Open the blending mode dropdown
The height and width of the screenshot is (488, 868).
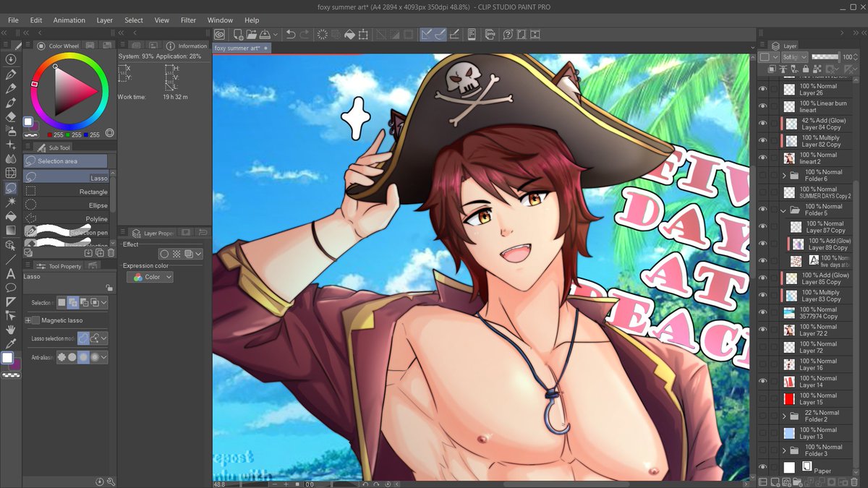pyautogui.click(x=793, y=57)
